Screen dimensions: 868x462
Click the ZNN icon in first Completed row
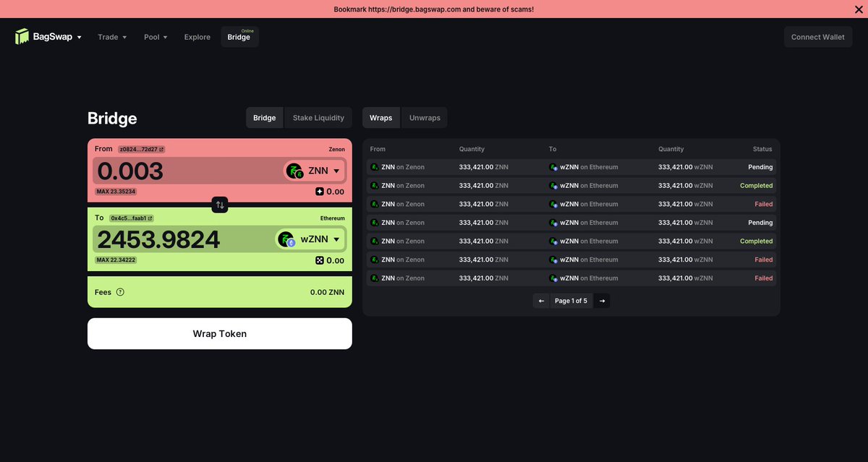click(x=375, y=186)
